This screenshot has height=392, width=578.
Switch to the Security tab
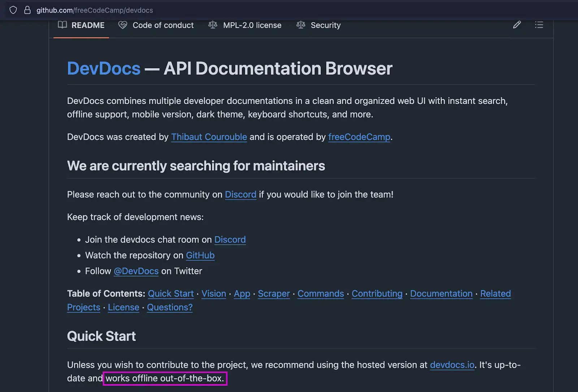[x=318, y=25]
